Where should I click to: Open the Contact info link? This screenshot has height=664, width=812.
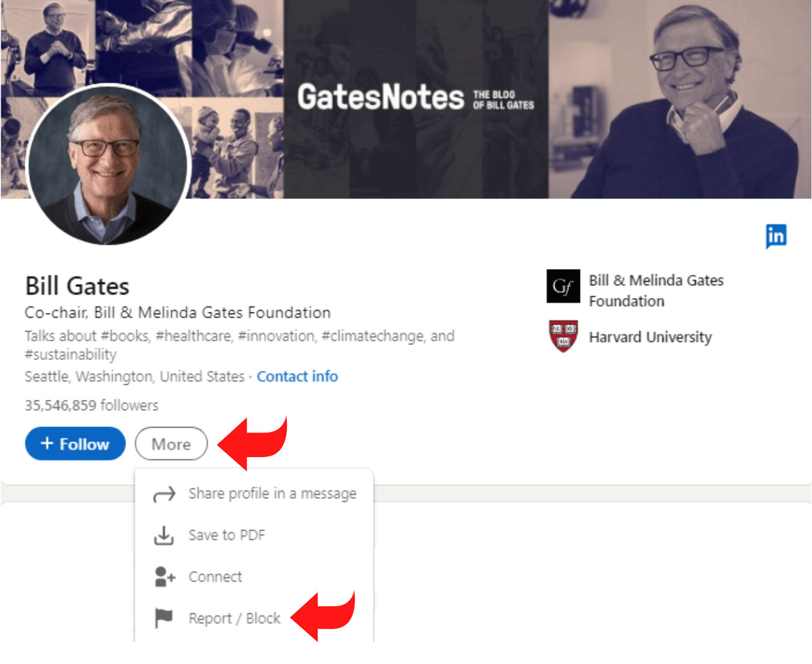297,377
